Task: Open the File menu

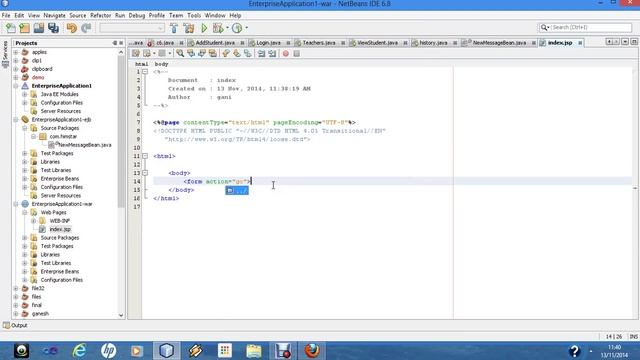Action: coord(6,16)
